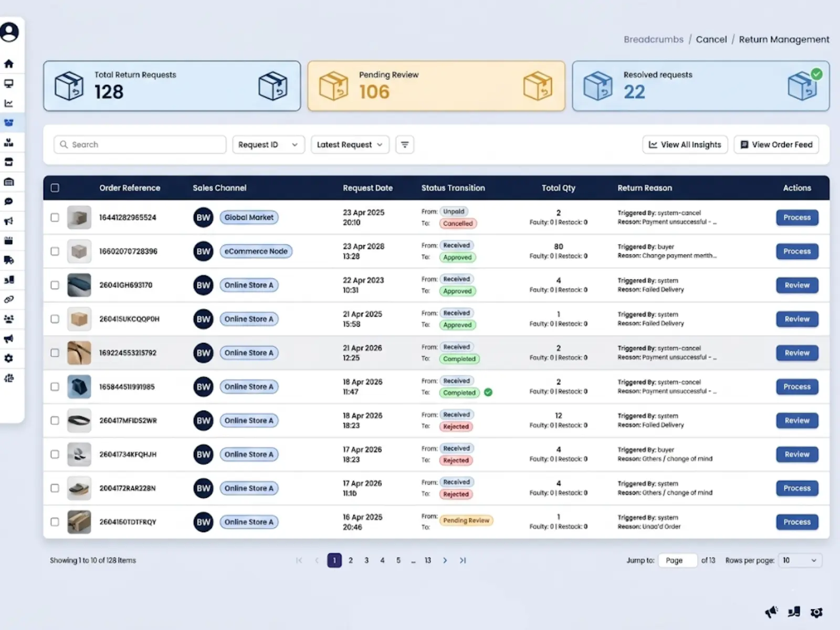840x630 pixels.
Task: Open the chat message icon in sidebar
Action: point(8,201)
